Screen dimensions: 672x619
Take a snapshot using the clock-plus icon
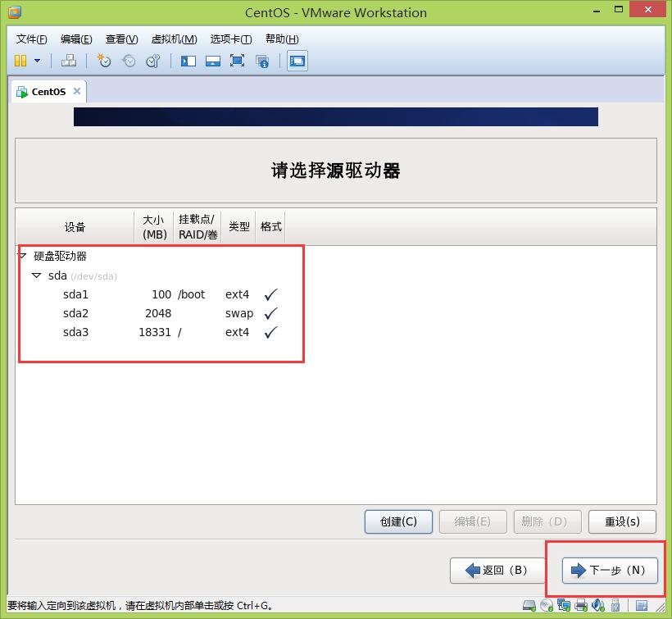(x=104, y=61)
